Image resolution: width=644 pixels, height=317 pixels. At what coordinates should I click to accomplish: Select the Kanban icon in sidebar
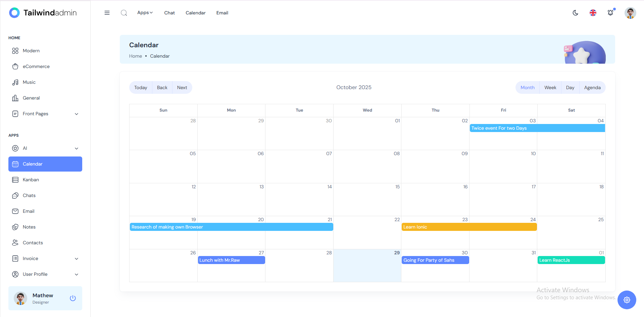15,180
